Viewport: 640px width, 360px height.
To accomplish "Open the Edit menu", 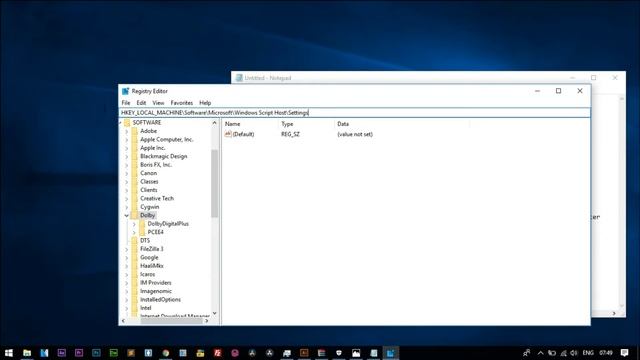I will (141, 103).
